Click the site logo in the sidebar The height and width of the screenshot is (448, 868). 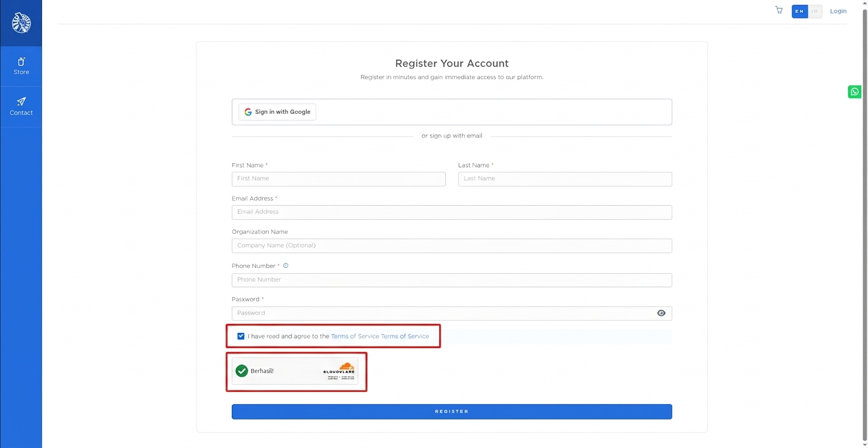[x=21, y=23]
